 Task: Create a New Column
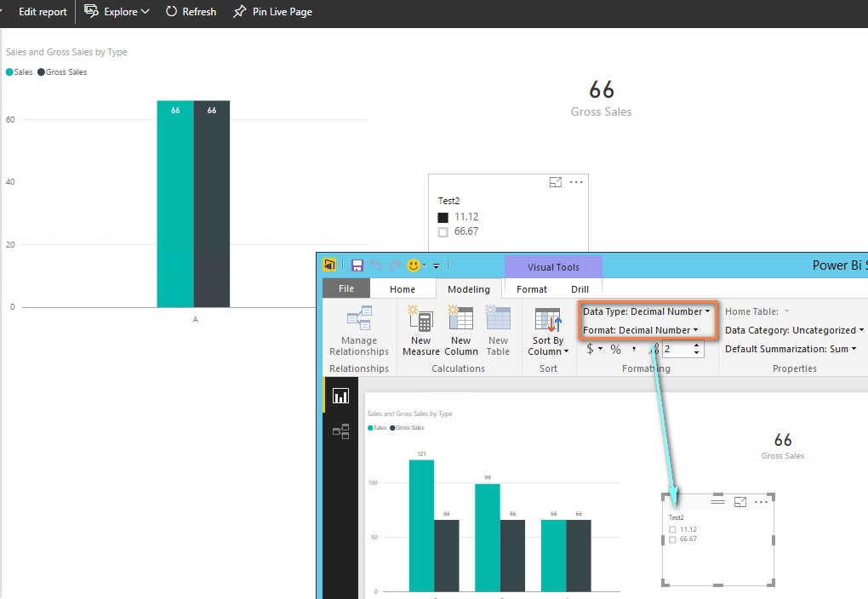tap(460, 331)
